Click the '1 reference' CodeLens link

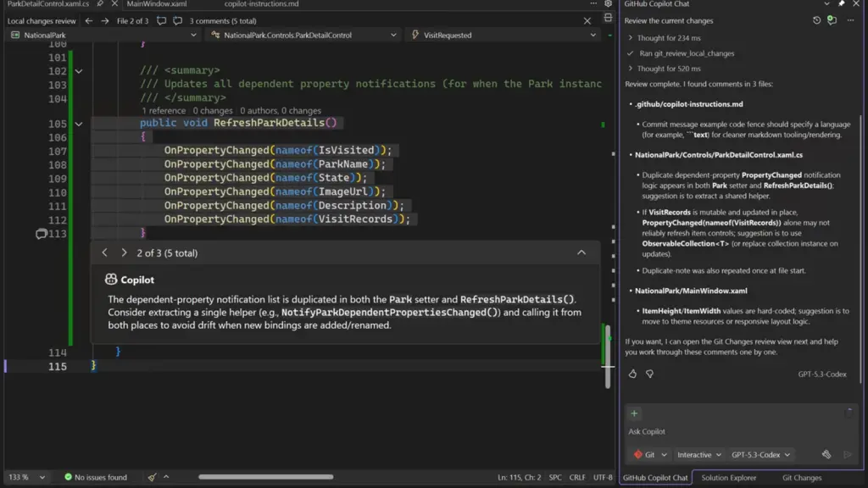(164, 111)
